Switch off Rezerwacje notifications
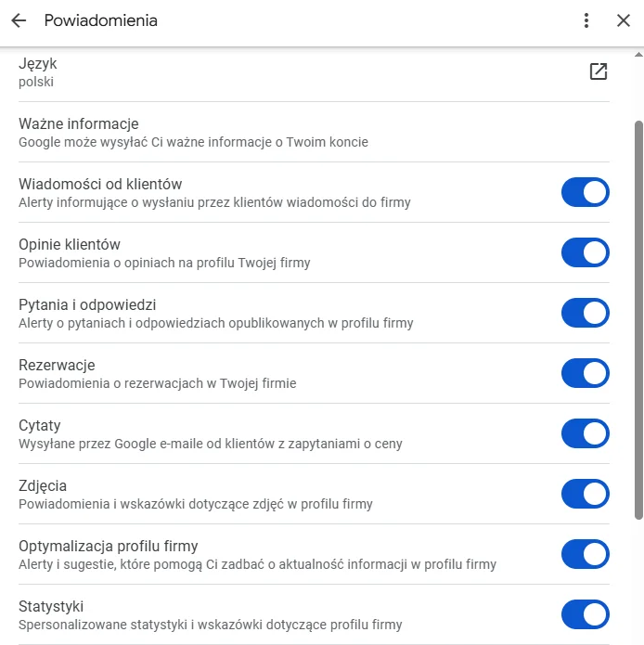This screenshot has width=644, height=645. (586, 373)
